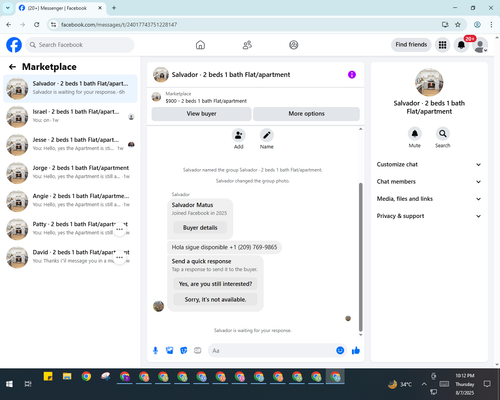Focus the Search Facebook field
This screenshot has width=500, height=400.
tap(80, 45)
